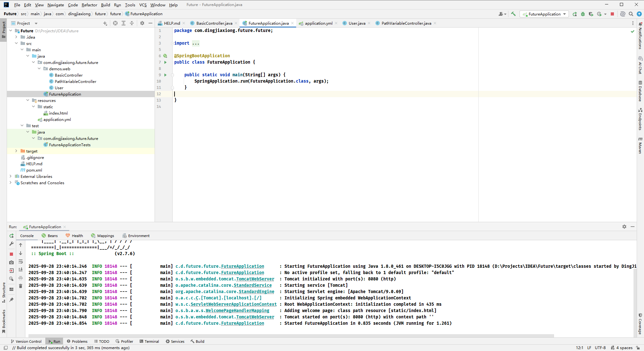Image resolution: width=644 pixels, height=351 pixels.
Task: Clear the console with trash icon
Action: pyautogui.click(x=21, y=286)
